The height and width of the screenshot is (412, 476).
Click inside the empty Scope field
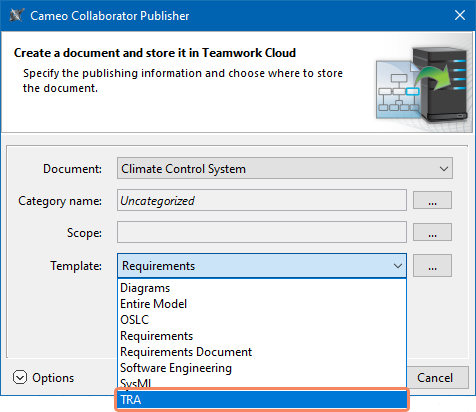coord(262,232)
